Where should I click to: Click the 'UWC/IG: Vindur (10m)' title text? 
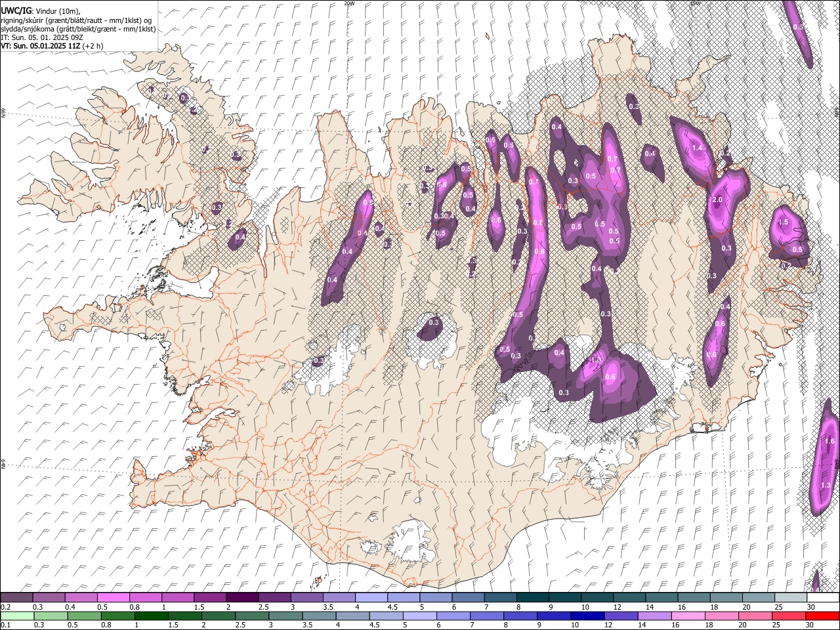point(41,10)
